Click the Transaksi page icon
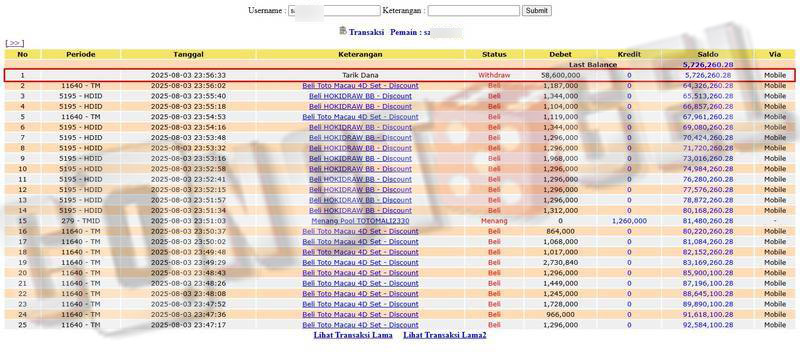 point(343,31)
